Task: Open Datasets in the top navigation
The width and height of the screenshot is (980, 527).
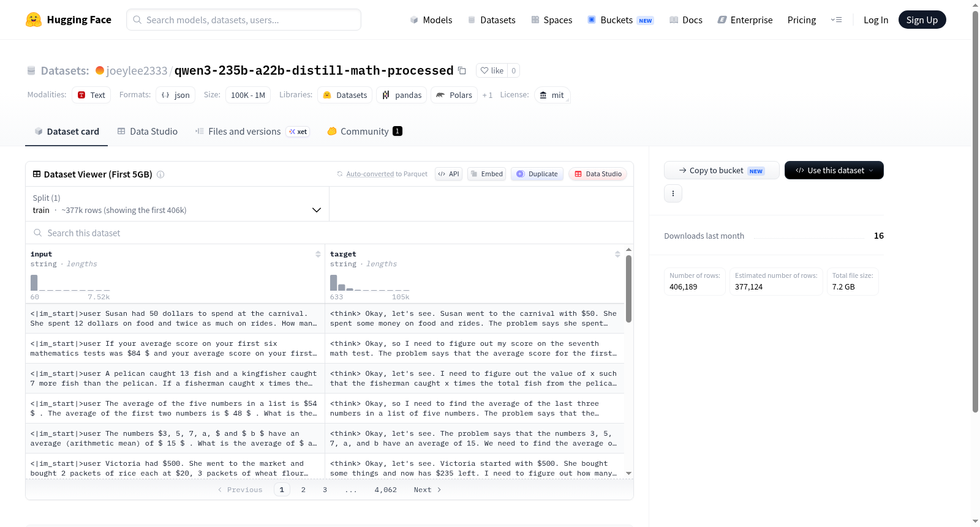Action: (492, 20)
